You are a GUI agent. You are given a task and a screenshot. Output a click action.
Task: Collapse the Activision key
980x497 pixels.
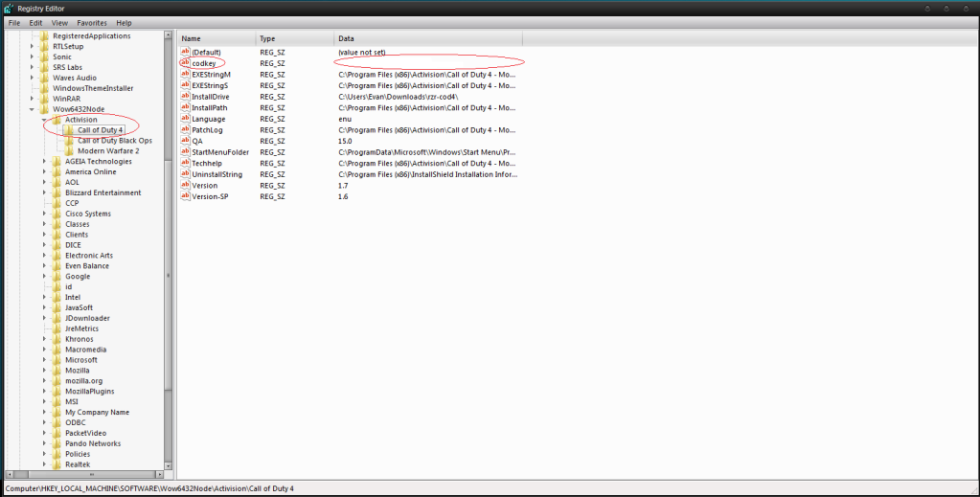click(44, 120)
